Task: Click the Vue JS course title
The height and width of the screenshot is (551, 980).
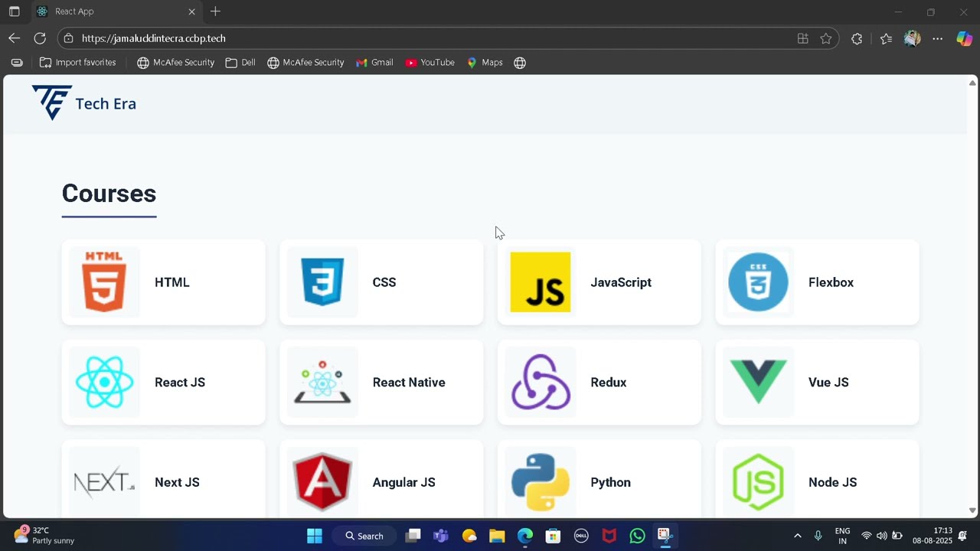Action: pyautogui.click(x=828, y=383)
